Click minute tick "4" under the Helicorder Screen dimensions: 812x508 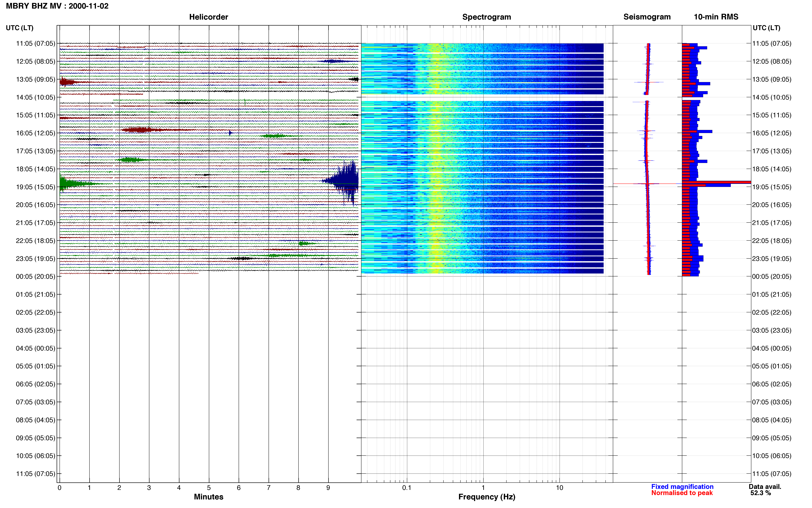click(x=179, y=487)
